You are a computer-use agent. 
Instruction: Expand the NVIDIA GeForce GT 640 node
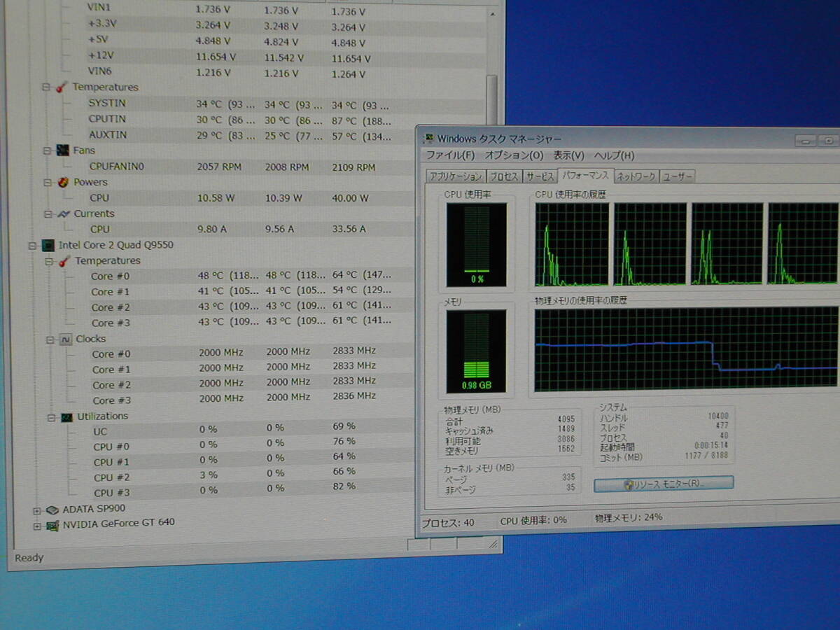coord(37,525)
